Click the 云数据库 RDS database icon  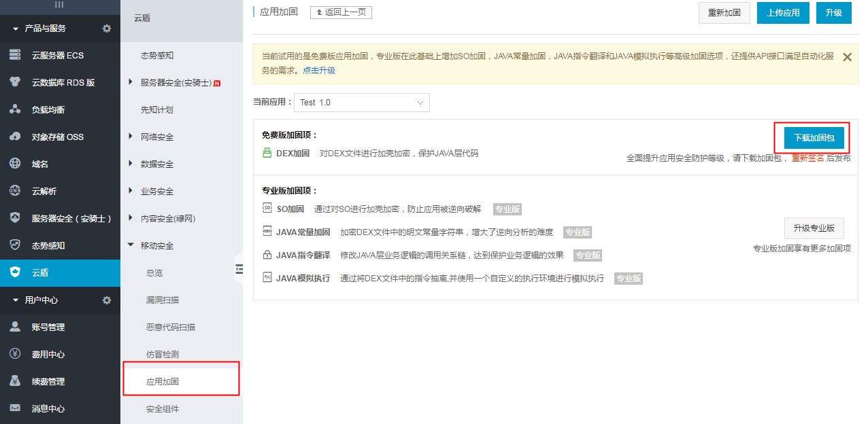(x=15, y=82)
